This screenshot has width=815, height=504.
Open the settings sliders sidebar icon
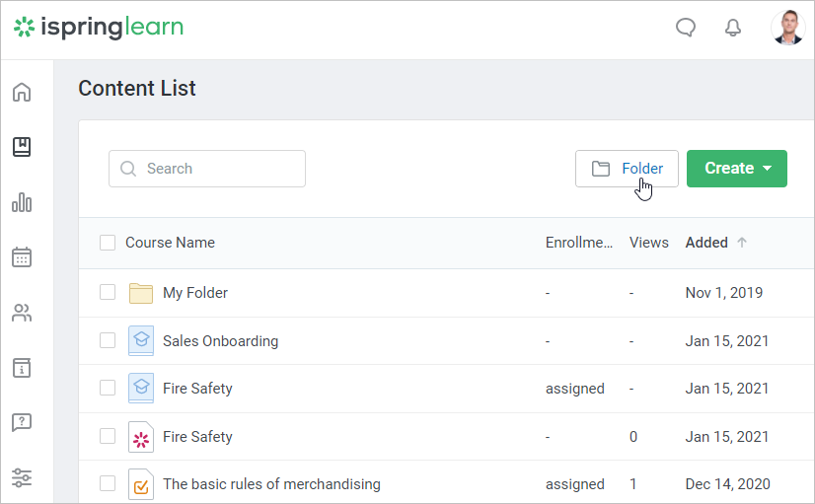22,478
